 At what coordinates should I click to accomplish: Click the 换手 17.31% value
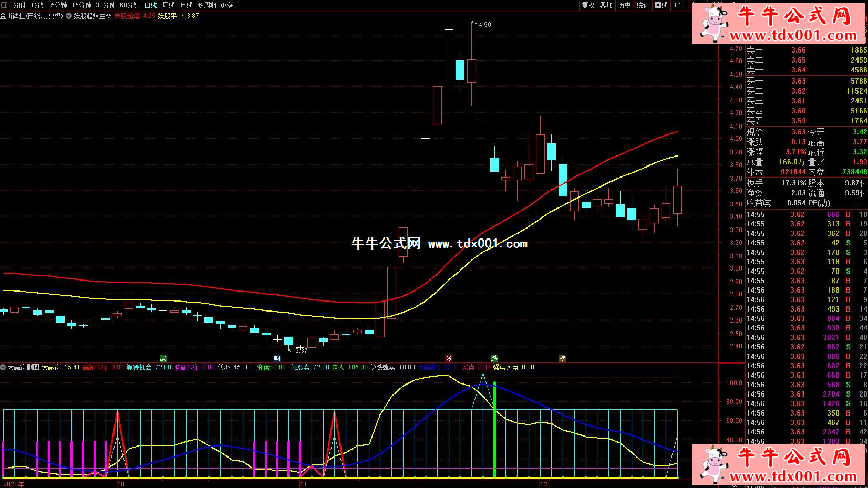coord(793,183)
